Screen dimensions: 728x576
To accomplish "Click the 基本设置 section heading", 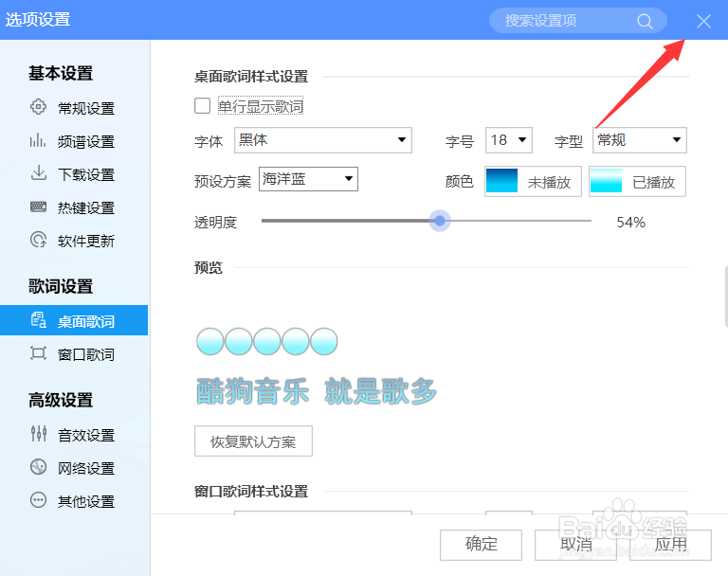I will click(61, 73).
